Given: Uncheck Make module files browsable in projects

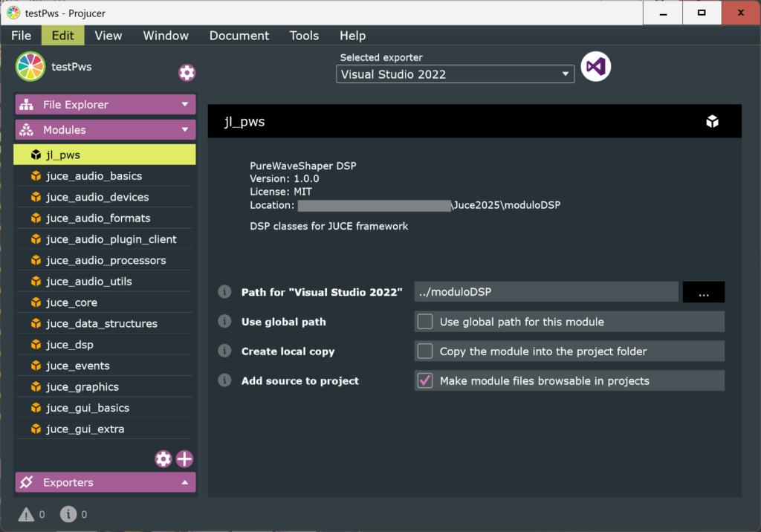Looking at the screenshot, I should [x=424, y=380].
